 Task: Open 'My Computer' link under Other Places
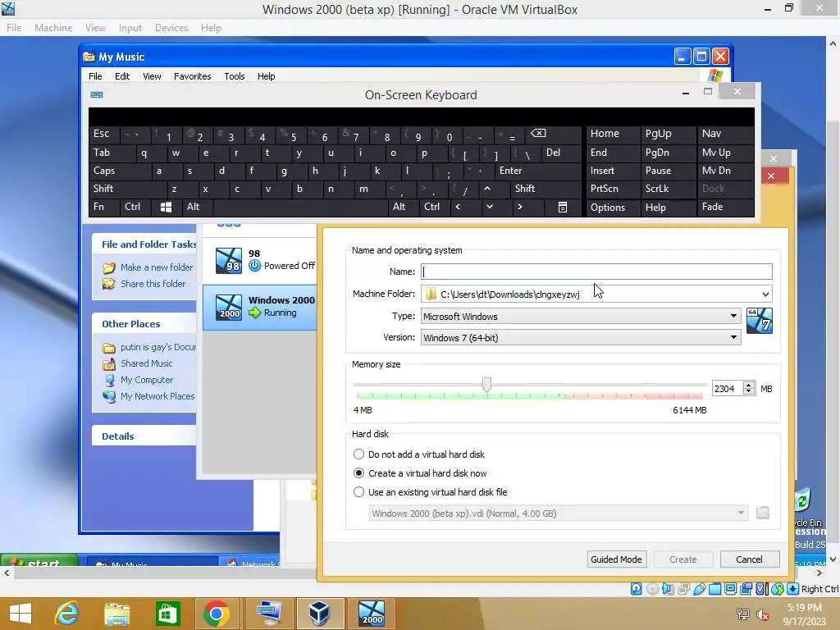[146, 380]
